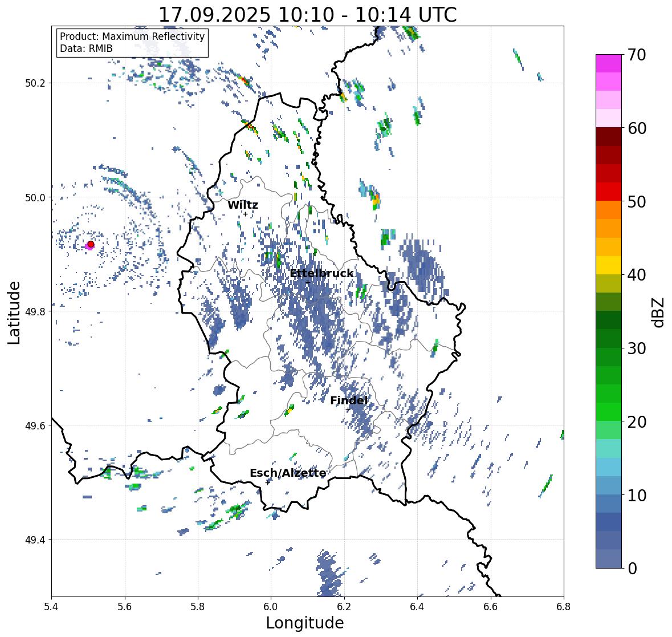Click the Wiltz city label
The height and width of the screenshot is (637, 672).
tap(243, 205)
